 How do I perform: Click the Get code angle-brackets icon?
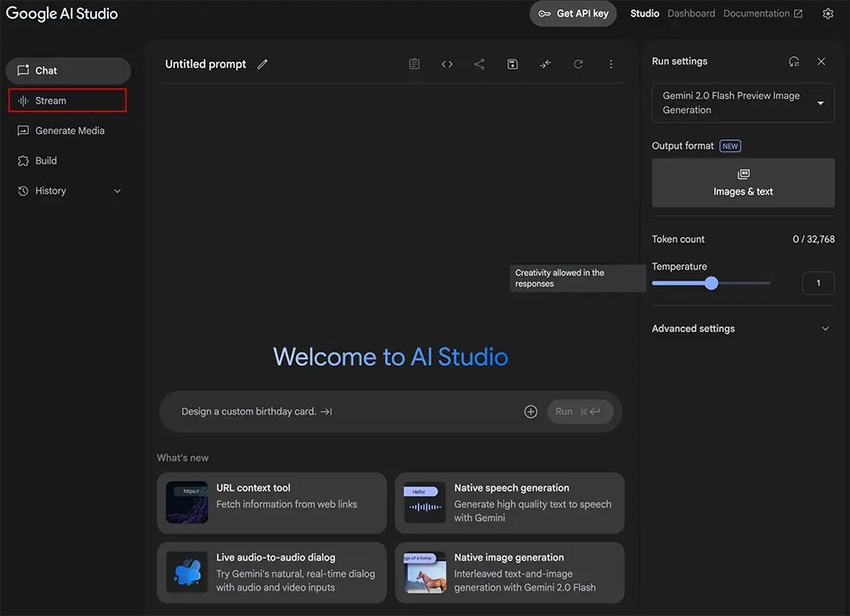(x=447, y=65)
